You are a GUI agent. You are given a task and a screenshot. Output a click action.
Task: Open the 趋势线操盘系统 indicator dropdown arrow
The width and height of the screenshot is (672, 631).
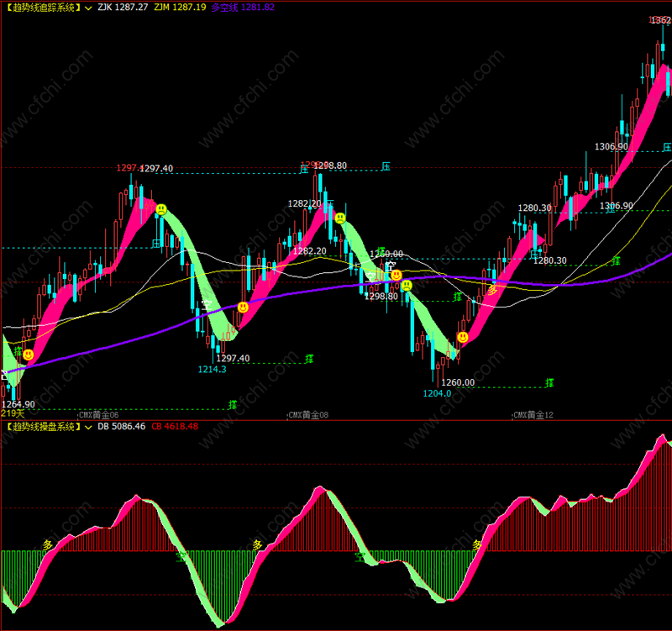88,428
